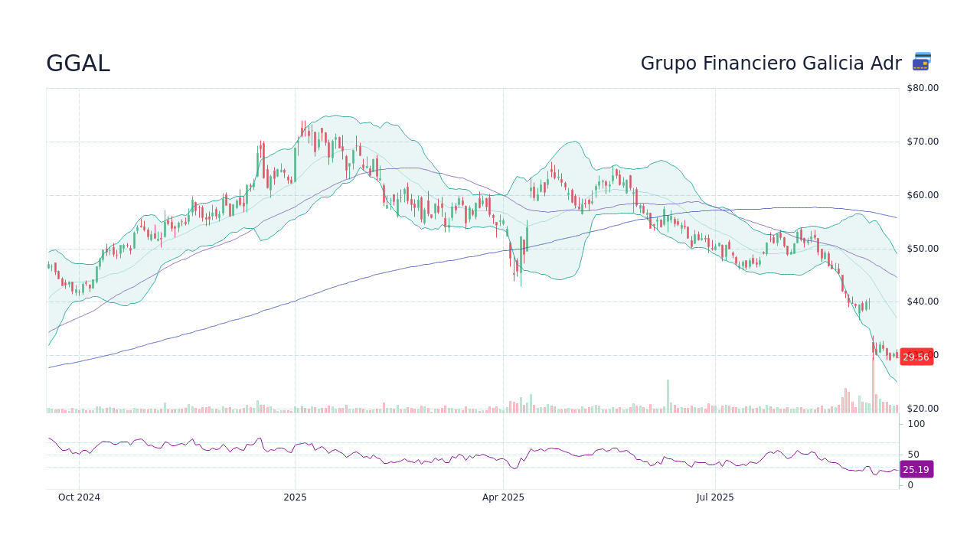Viewport: 980px width, 551px height.
Task: Click the $50.00 price axis label
Action: (923, 249)
